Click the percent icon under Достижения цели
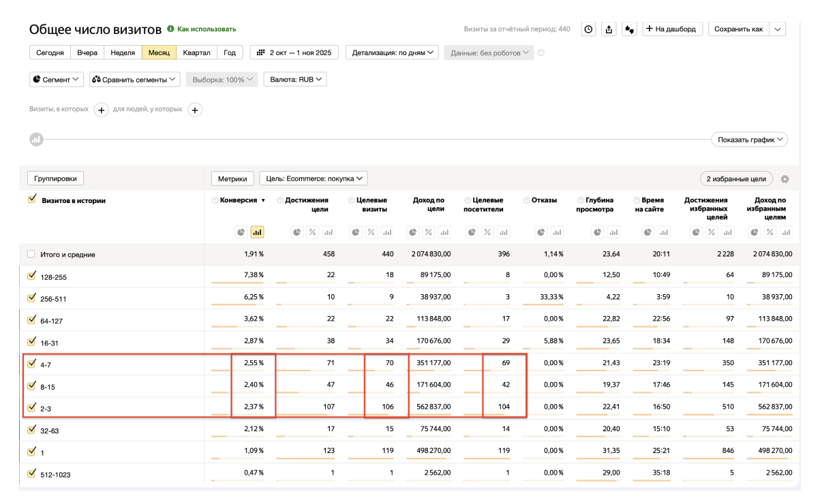 pyautogui.click(x=313, y=232)
